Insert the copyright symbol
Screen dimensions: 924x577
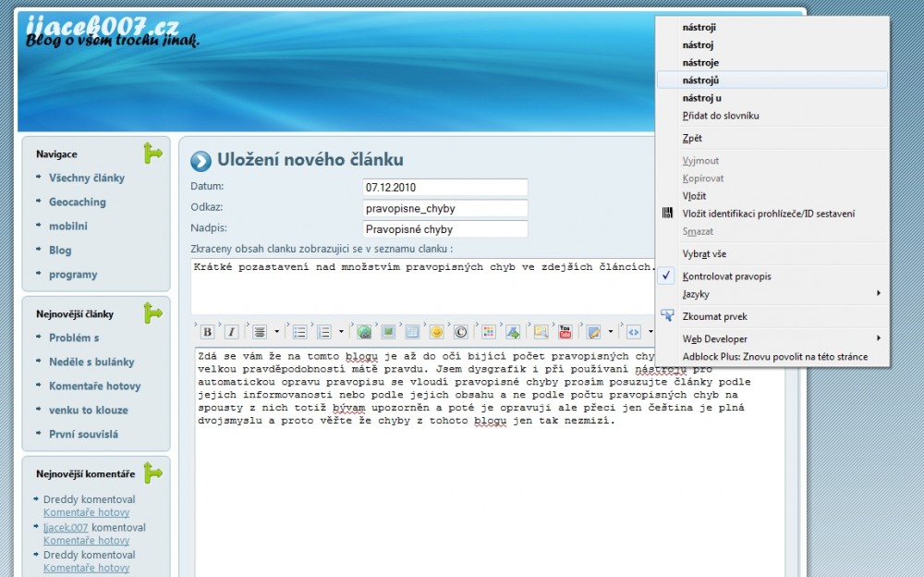tap(460, 332)
